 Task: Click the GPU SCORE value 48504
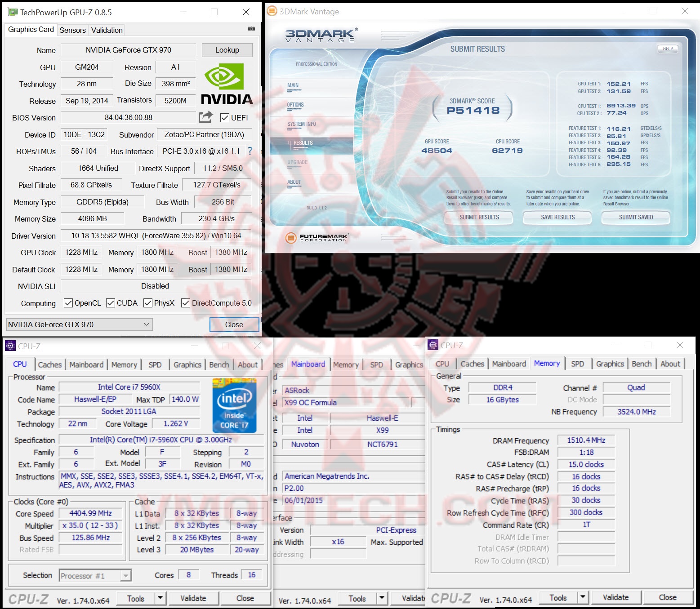(x=437, y=151)
